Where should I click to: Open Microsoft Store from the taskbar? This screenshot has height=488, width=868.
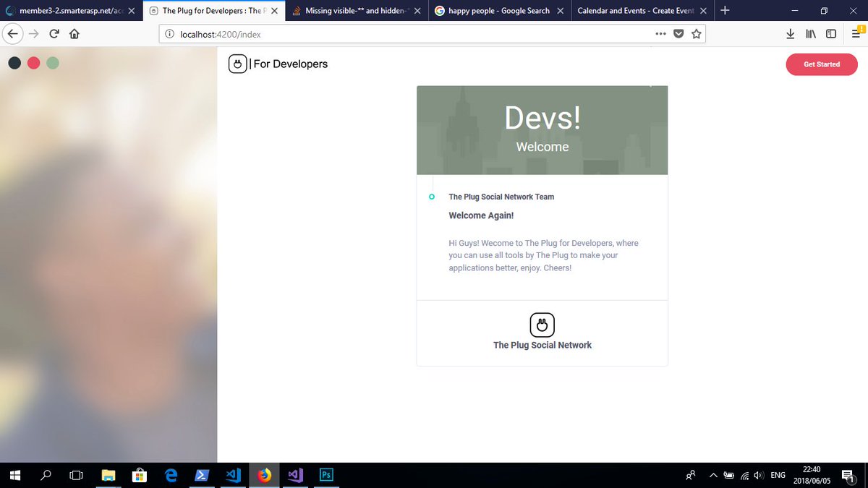tap(140, 475)
